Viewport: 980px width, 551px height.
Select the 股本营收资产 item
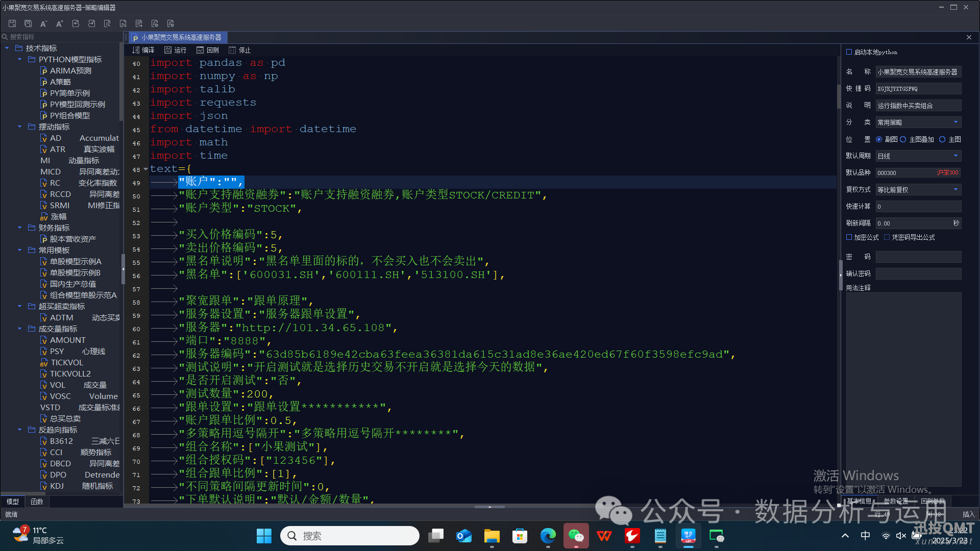click(x=68, y=239)
